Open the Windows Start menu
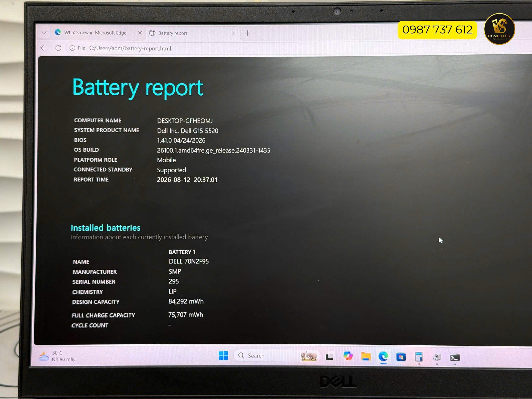Screen dimensions: 532x399 (x=223, y=356)
